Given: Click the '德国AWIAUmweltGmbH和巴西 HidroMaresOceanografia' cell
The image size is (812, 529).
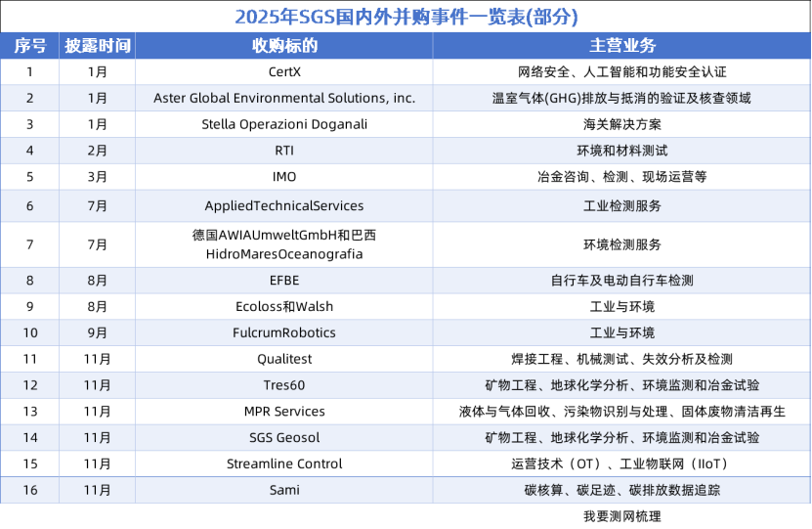Looking at the screenshot, I should pyautogui.click(x=284, y=244).
